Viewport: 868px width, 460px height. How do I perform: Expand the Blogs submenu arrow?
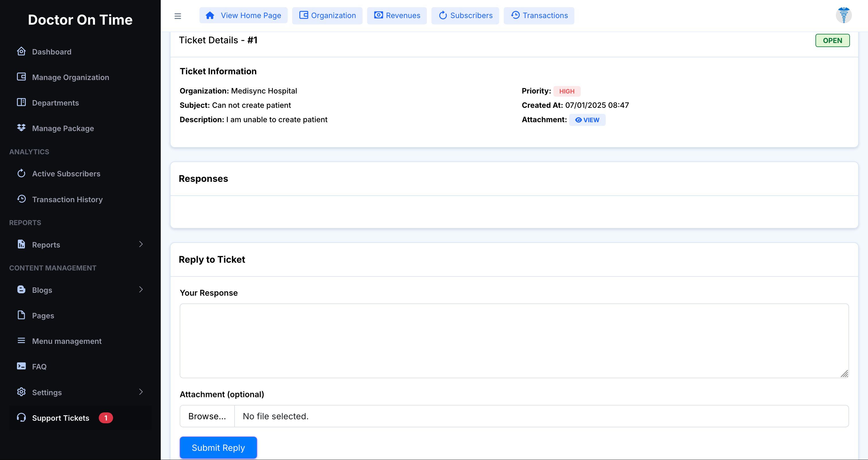(141, 290)
